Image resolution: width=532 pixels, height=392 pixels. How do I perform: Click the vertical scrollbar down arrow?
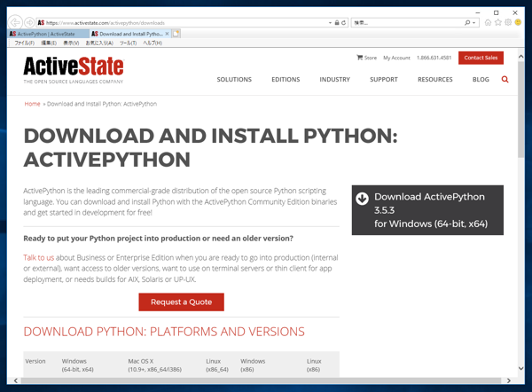(520, 368)
